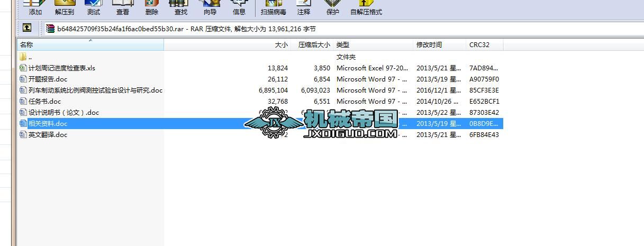Click the CRC32 value 6FB84E43
Screen dimensions: 644x246
[484, 134]
